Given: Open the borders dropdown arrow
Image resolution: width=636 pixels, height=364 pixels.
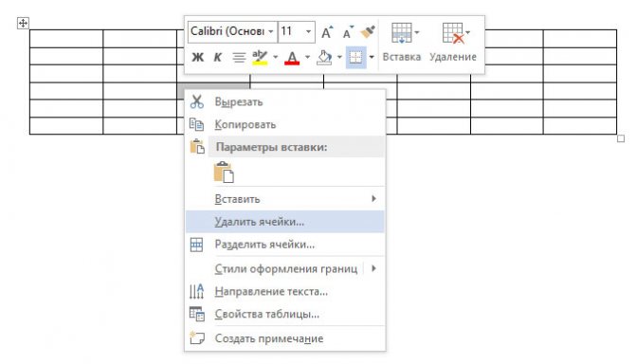Looking at the screenshot, I should [x=372, y=57].
